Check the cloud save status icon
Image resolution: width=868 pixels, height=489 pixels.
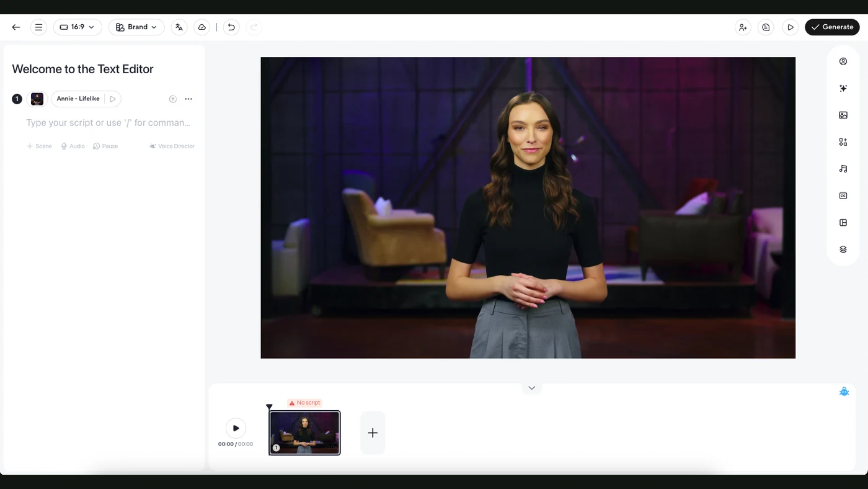tap(201, 27)
